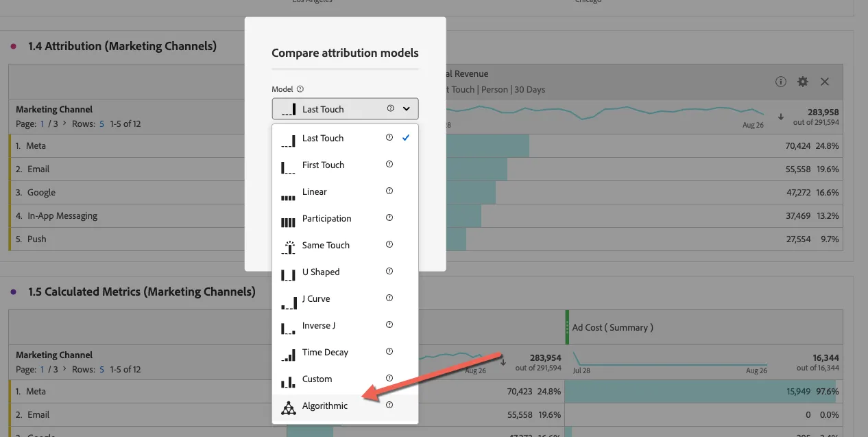The image size is (868, 437).
Task: Select the Linear attribution model
Action: [345, 191]
